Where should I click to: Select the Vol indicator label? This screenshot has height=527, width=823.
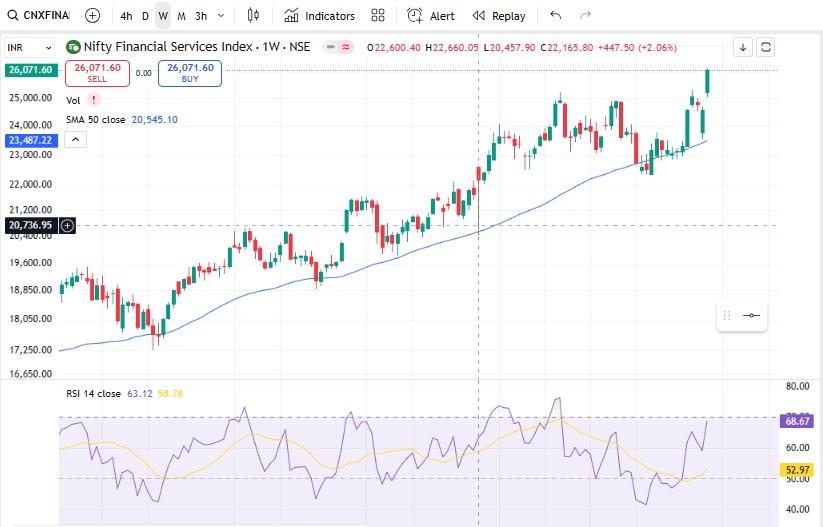(x=73, y=100)
